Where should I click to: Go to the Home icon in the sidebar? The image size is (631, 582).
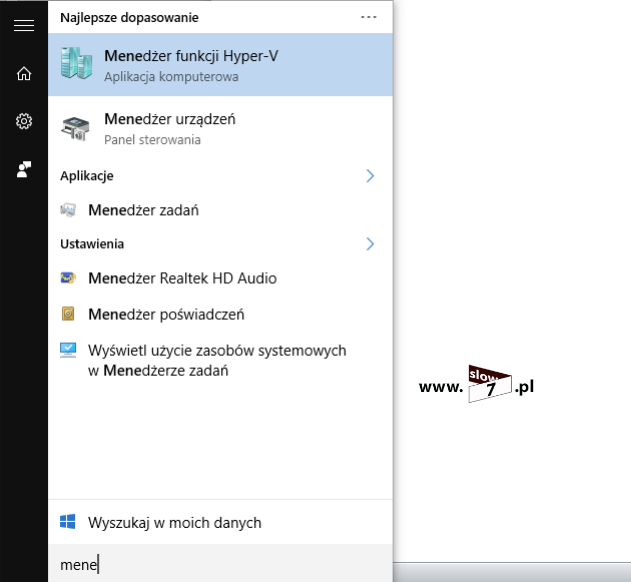pos(24,73)
